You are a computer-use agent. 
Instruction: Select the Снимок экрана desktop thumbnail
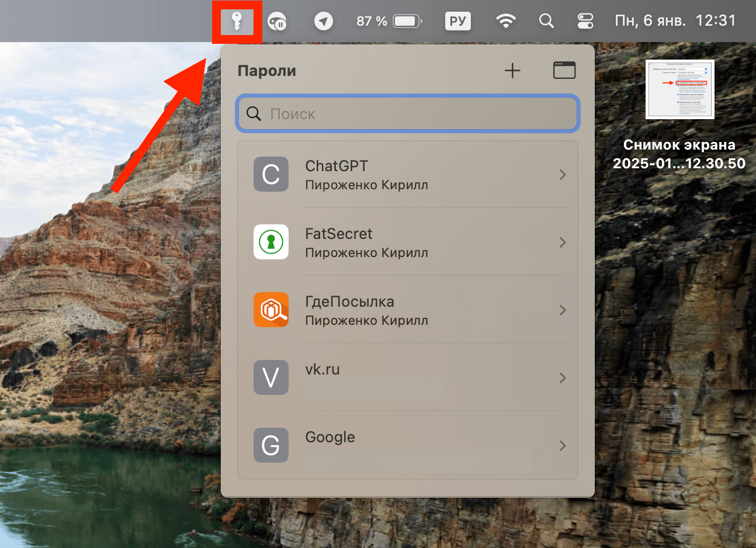coord(679,89)
